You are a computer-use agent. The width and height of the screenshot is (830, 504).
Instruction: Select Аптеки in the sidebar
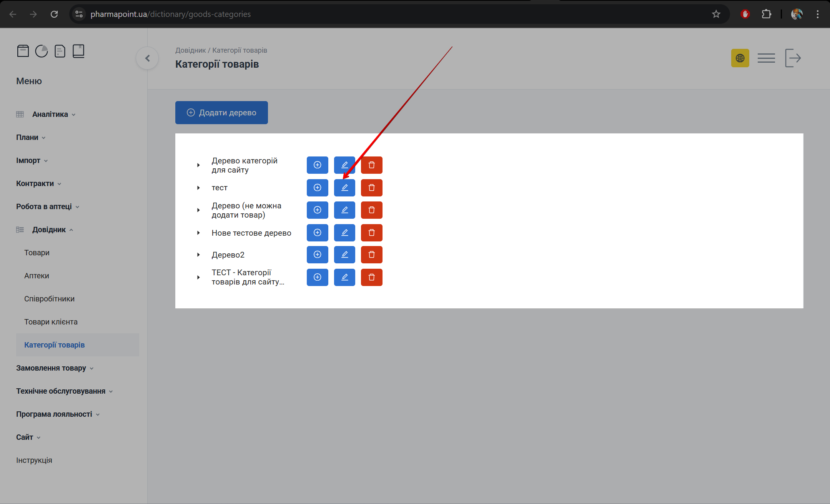(x=37, y=276)
